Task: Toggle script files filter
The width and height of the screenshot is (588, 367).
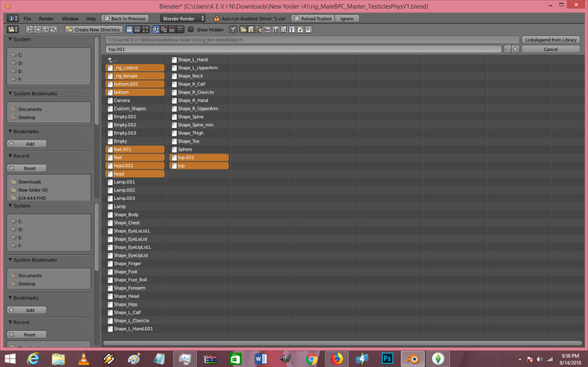Action: click(x=284, y=29)
